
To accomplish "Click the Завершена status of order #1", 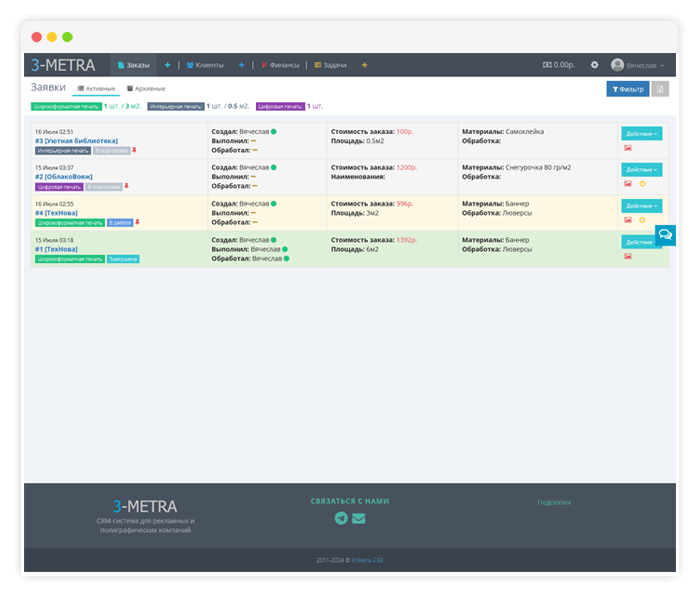I will pos(123,259).
